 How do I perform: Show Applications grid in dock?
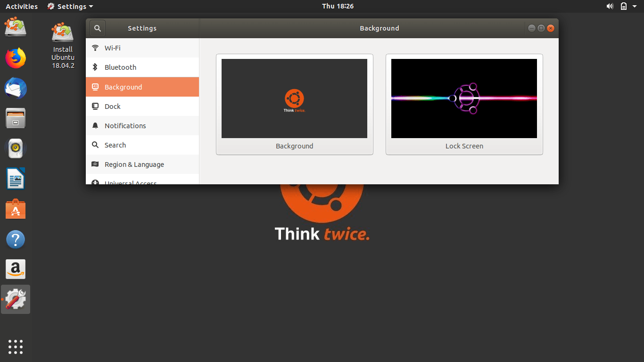(16, 346)
